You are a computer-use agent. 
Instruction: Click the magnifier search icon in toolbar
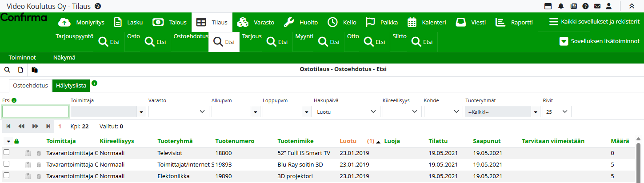tap(7, 70)
